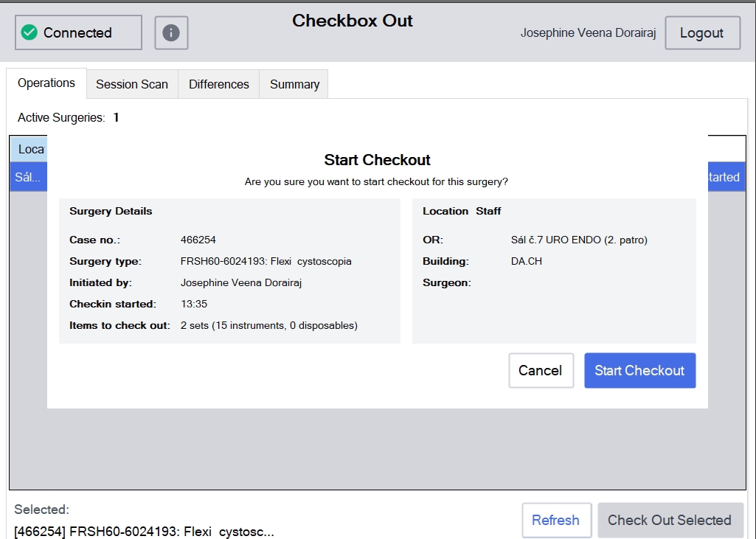Open the Session Scan tab

(x=132, y=84)
